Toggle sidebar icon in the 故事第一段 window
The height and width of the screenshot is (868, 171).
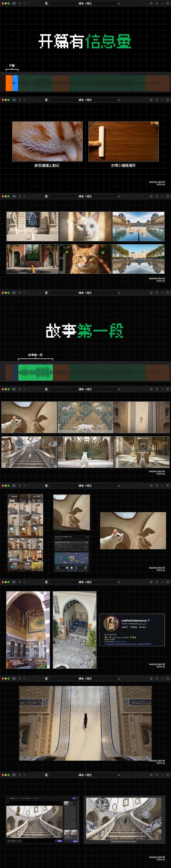(14, 293)
